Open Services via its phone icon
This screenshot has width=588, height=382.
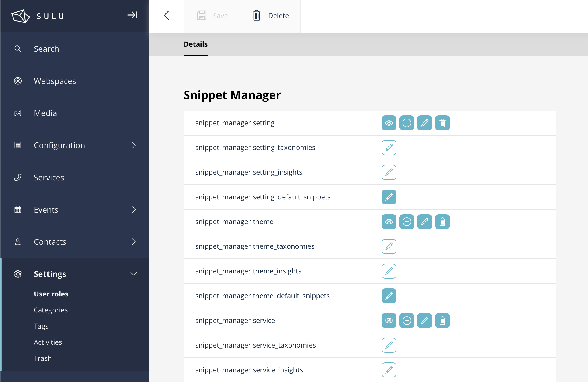tap(18, 178)
